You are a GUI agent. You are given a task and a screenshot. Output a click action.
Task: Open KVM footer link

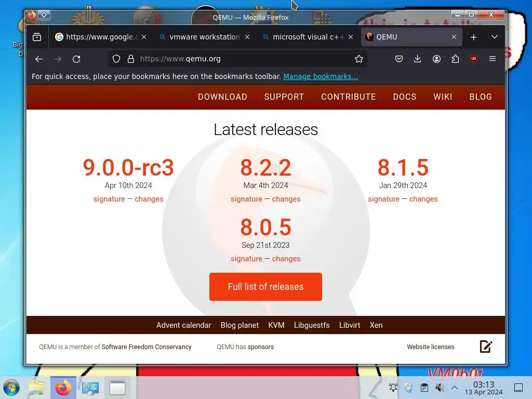[276, 325]
